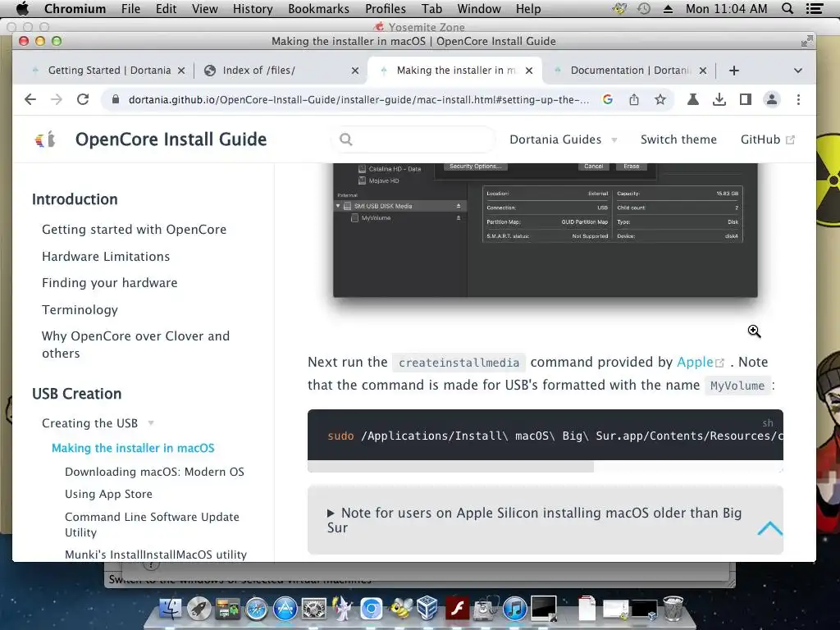
Task: Open the Profiles menu
Action: tap(386, 8)
